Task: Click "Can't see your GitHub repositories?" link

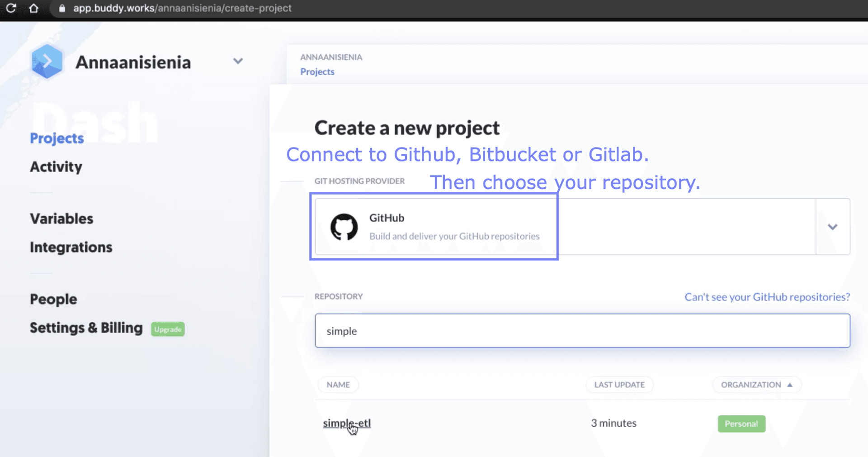Action: [766, 297]
